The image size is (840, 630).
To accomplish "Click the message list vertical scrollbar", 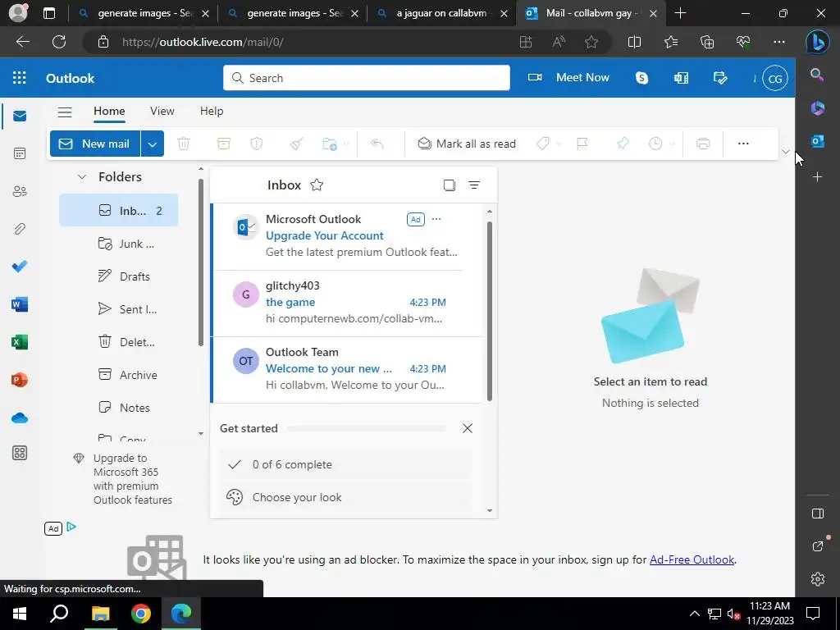I will coord(489,311).
